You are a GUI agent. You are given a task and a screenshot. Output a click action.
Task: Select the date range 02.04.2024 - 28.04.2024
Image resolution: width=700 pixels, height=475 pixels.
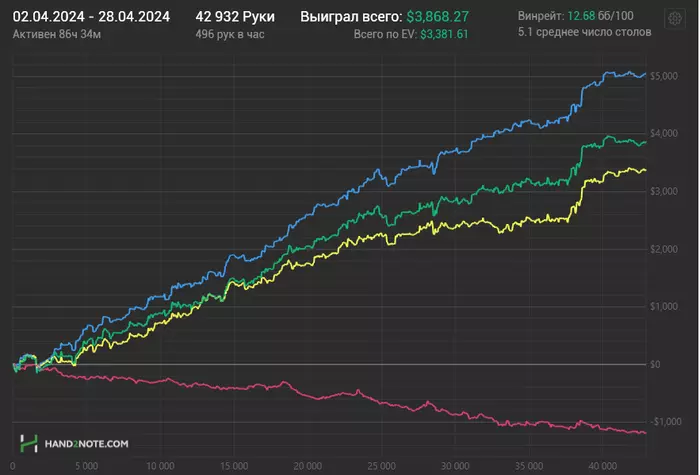(x=91, y=17)
